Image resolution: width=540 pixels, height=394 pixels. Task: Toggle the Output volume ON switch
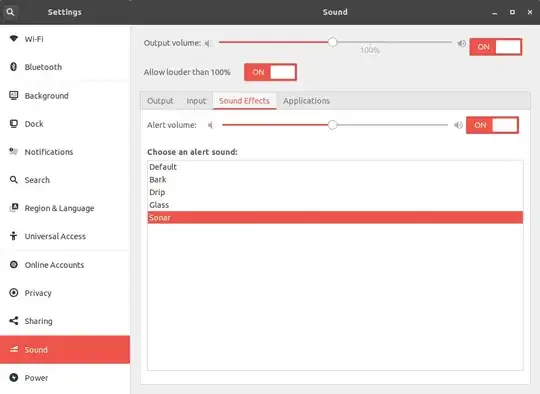point(496,47)
